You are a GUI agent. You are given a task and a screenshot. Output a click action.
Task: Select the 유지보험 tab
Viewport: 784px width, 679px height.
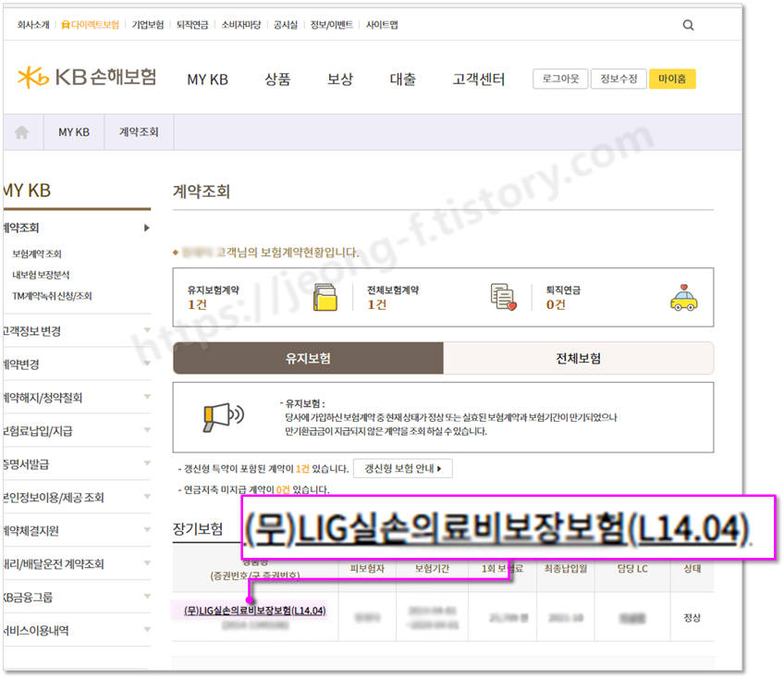(x=308, y=358)
